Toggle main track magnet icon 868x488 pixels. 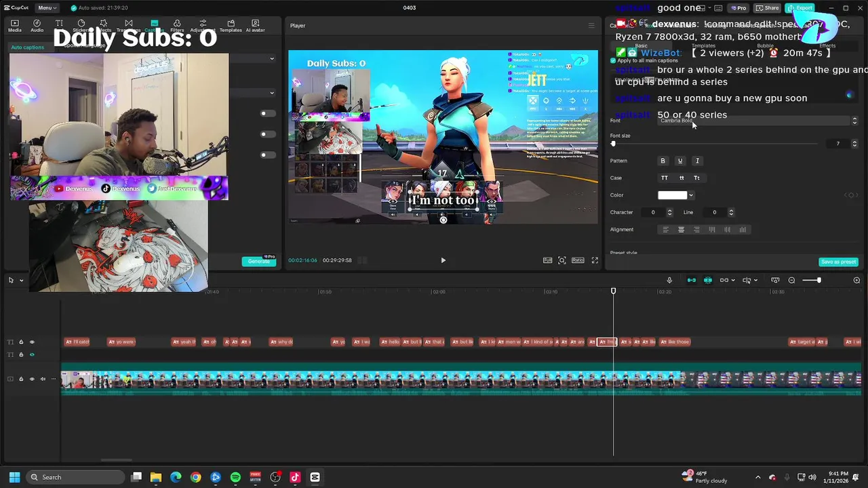click(692, 280)
